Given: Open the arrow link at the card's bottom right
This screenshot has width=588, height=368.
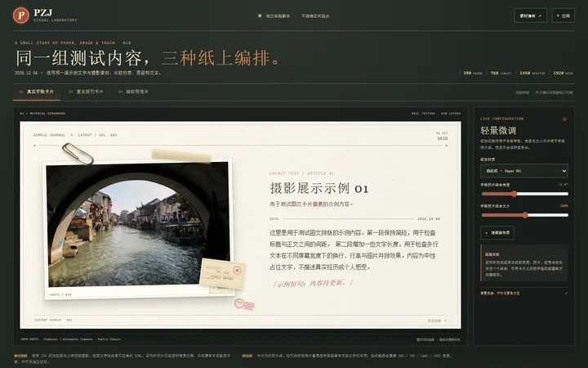Looking at the screenshot, I should tap(437, 321).
